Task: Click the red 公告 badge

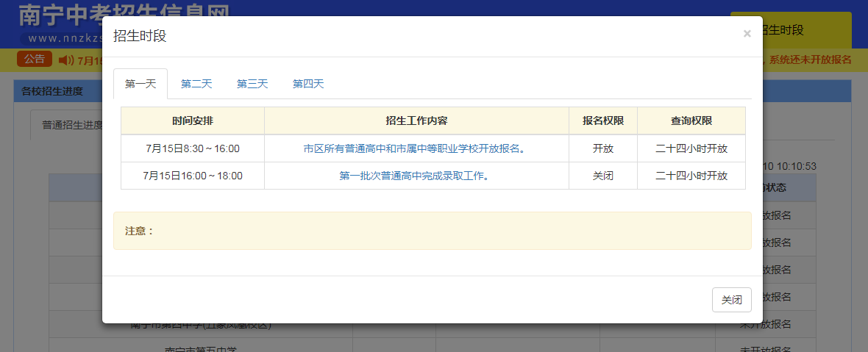Action: [35, 60]
